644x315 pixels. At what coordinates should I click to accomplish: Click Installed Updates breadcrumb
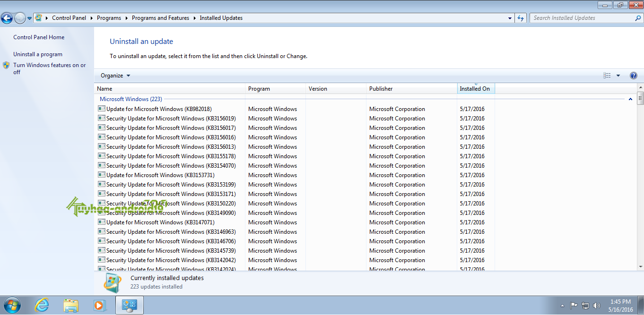coord(221,18)
